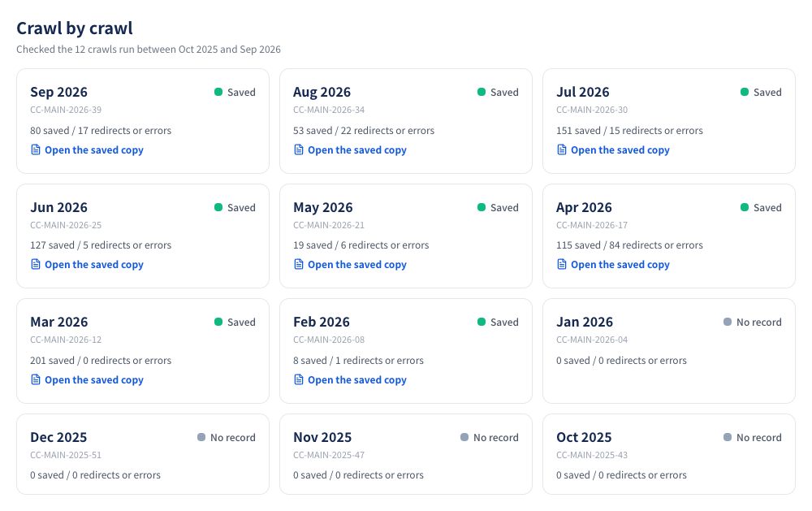Click grey No record dot in Oct 2025 card

click(728, 437)
